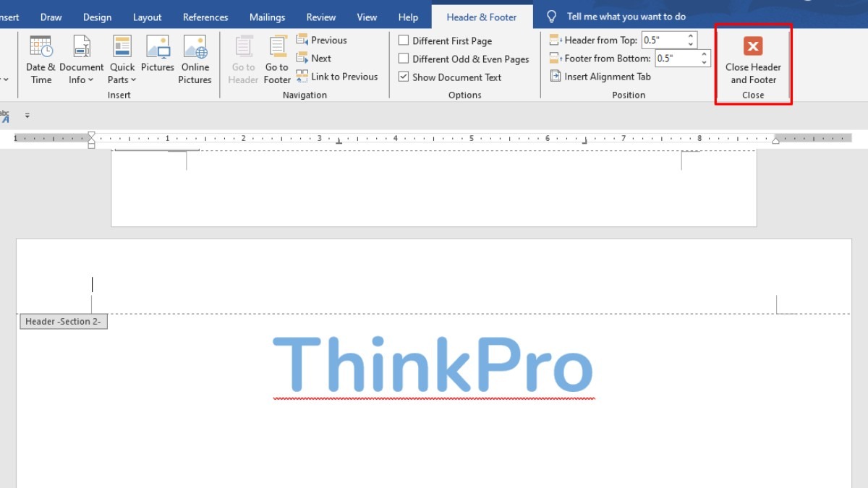Open the Quick Parts menu
868x488 pixels.
tap(122, 59)
